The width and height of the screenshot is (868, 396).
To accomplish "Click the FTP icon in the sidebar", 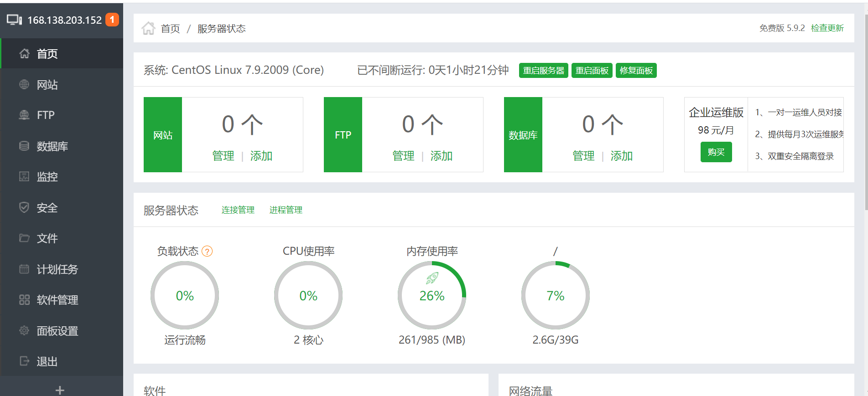I will point(24,115).
